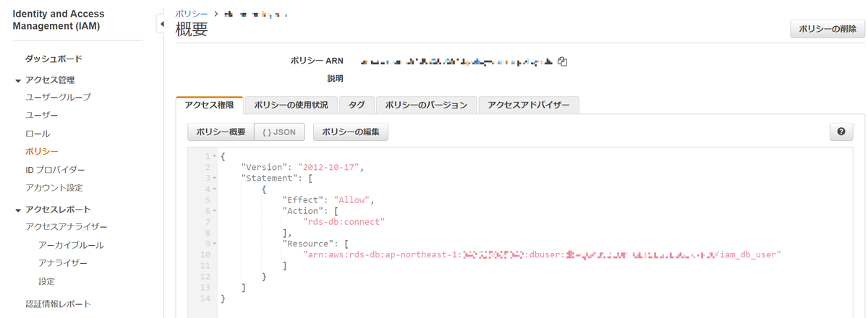Open ユーザーグループ in the sidebar
The height and width of the screenshot is (318, 868).
coord(58,97)
